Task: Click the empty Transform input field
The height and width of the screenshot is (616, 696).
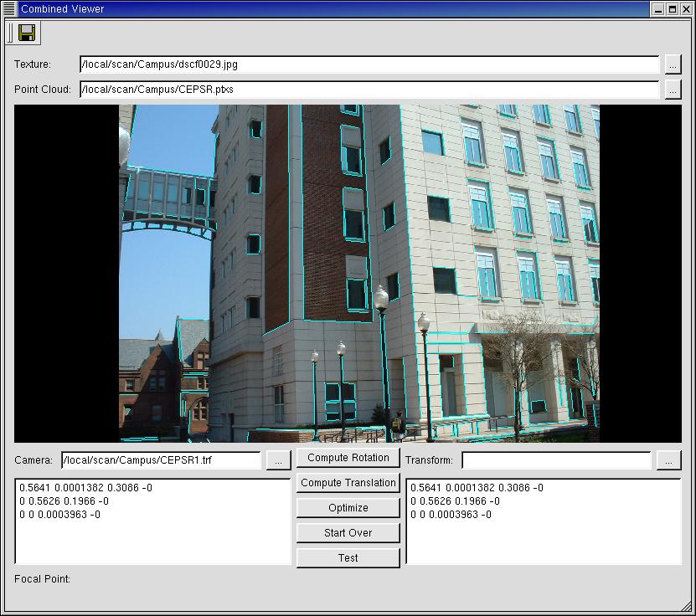Action: (555, 460)
